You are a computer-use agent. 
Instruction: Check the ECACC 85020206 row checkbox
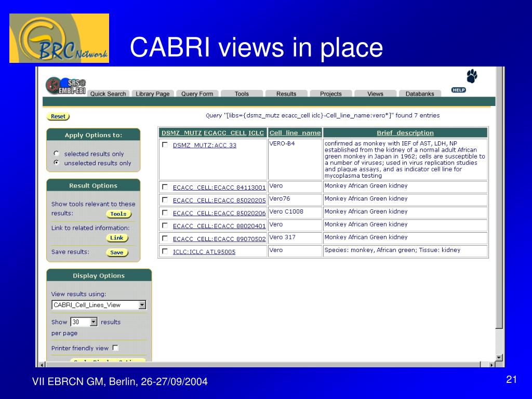pyautogui.click(x=165, y=212)
